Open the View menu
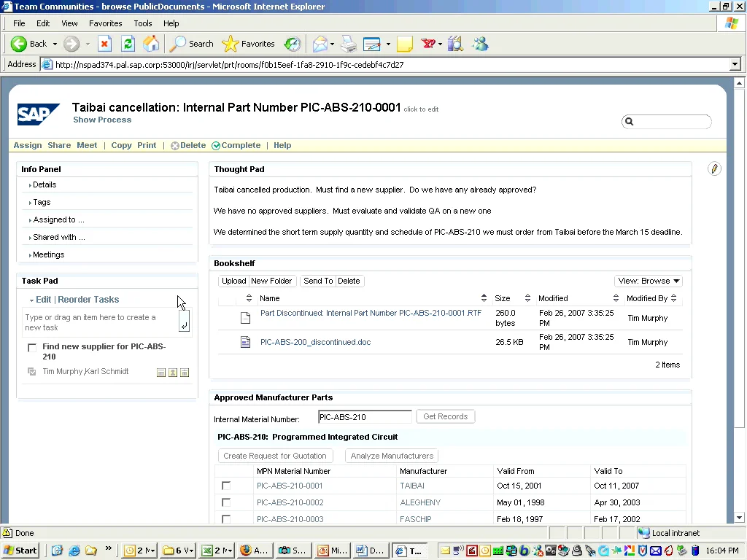The image size is (747, 560). (69, 23)
